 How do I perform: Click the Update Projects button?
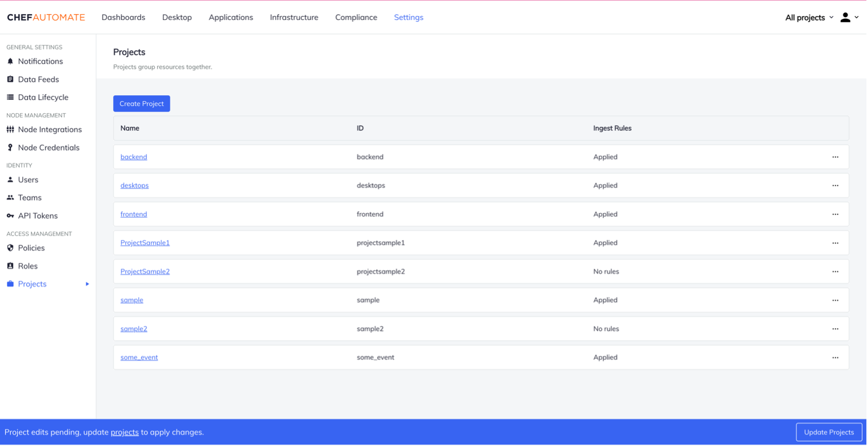829,432
